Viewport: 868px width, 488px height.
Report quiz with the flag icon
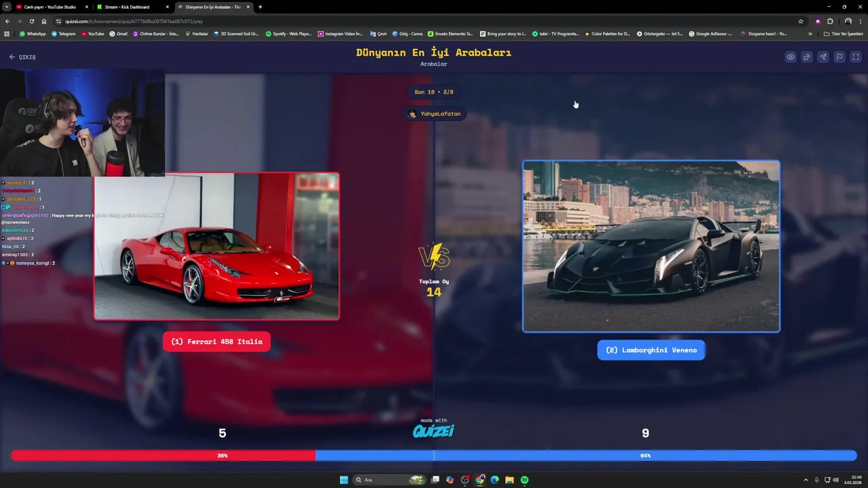click(x=840, y=57)
